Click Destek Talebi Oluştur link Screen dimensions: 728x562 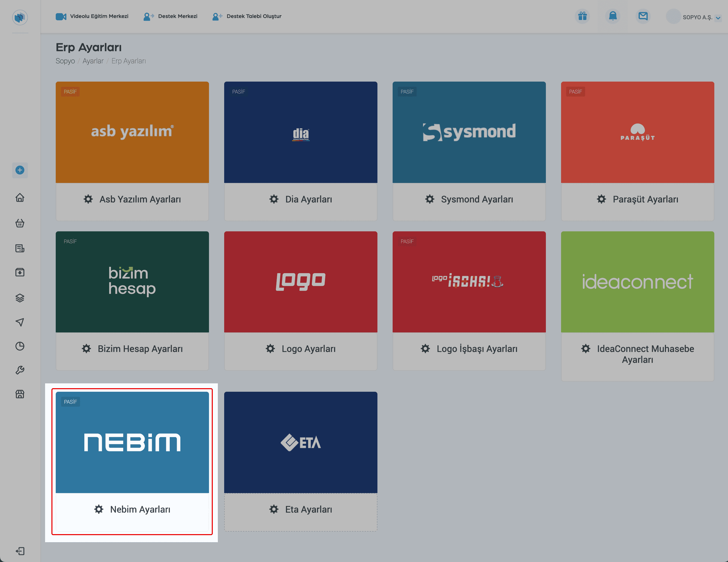247,16
